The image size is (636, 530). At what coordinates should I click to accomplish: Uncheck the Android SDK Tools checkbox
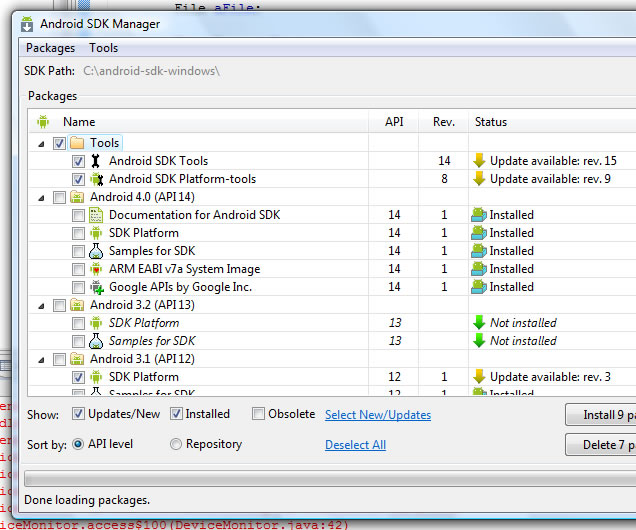[x=78, y=161]
